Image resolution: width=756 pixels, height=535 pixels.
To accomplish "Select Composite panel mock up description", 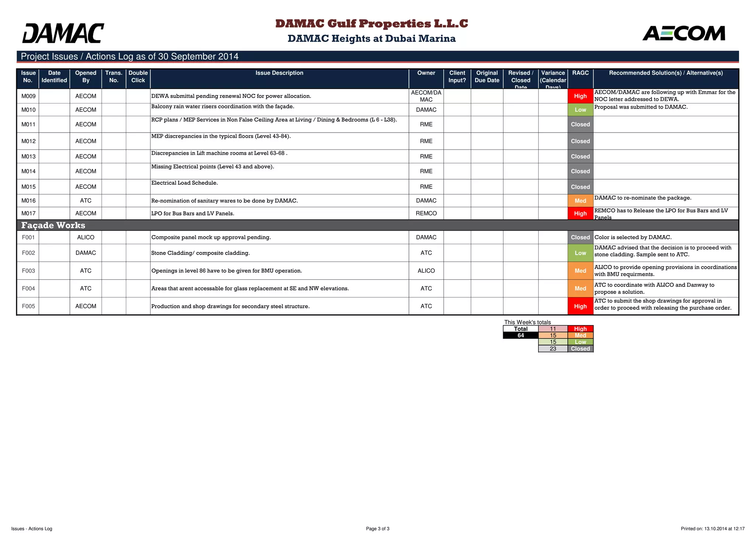I will click(211, 237).
